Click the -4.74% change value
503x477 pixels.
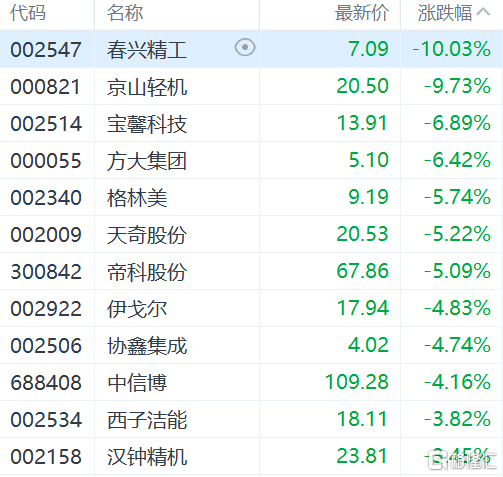[x=457, y=345]
